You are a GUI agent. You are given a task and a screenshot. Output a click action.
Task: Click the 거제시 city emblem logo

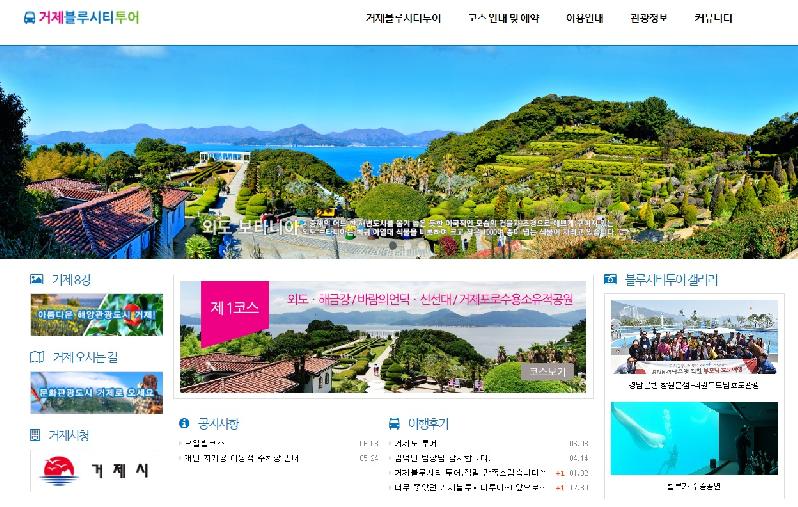[59, 471]
